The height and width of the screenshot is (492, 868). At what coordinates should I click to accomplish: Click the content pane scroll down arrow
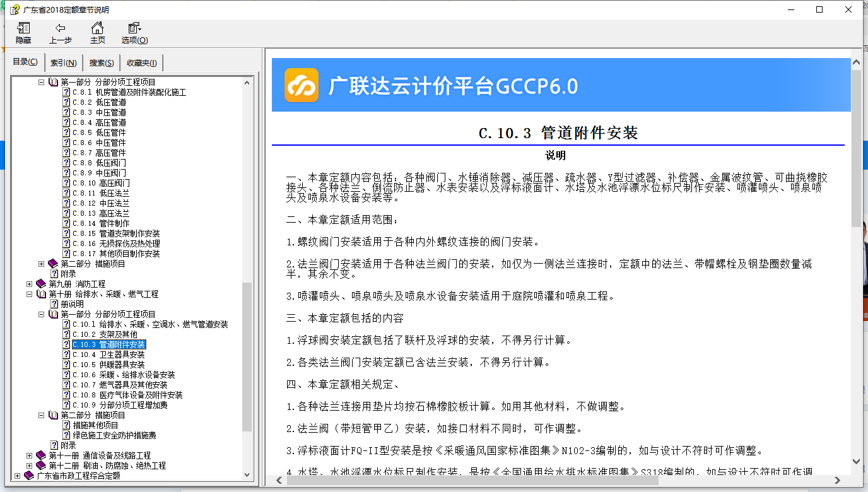856,461
